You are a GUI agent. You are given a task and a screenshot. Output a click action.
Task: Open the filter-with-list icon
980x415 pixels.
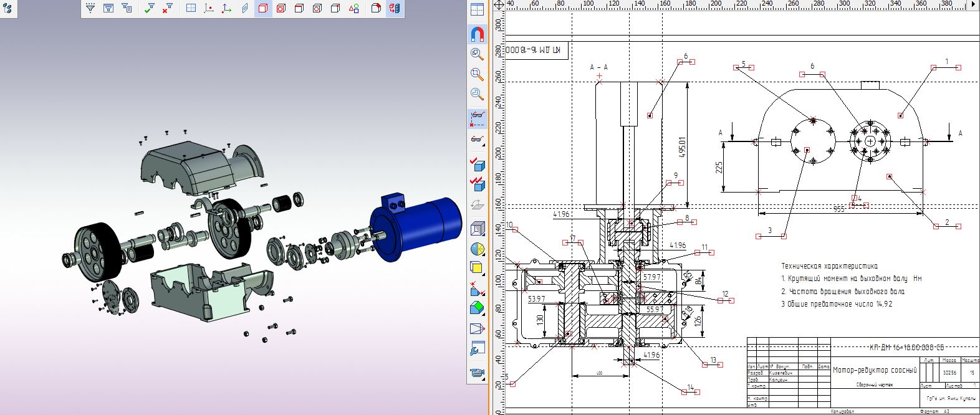[127, 9]
